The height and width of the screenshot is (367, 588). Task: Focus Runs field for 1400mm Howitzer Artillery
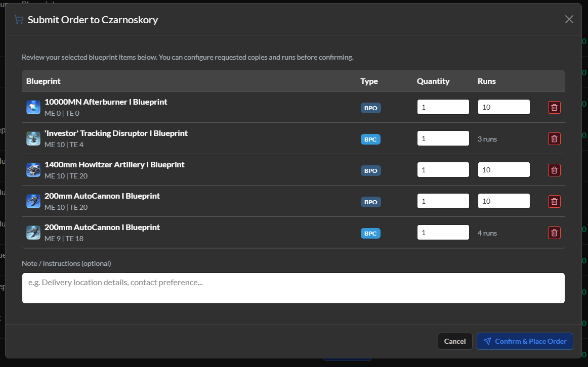pos(503,170)
